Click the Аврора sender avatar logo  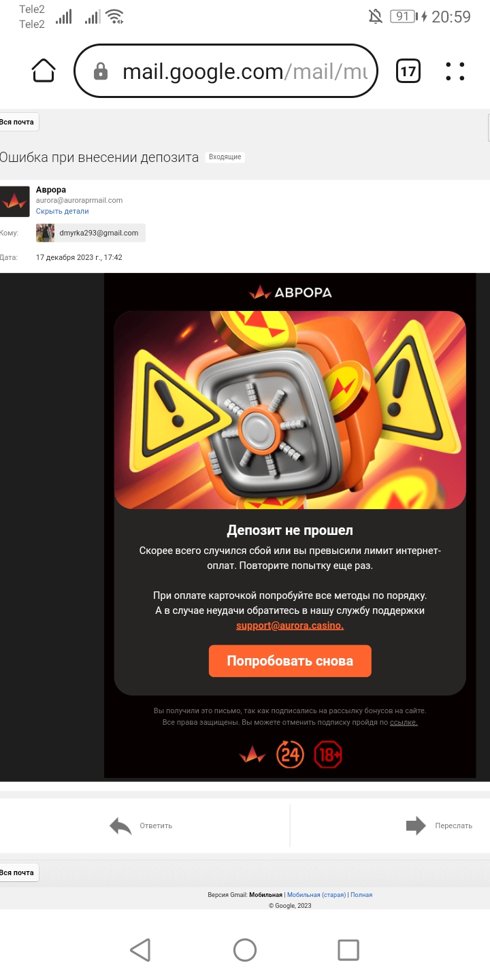pos(15,201)
